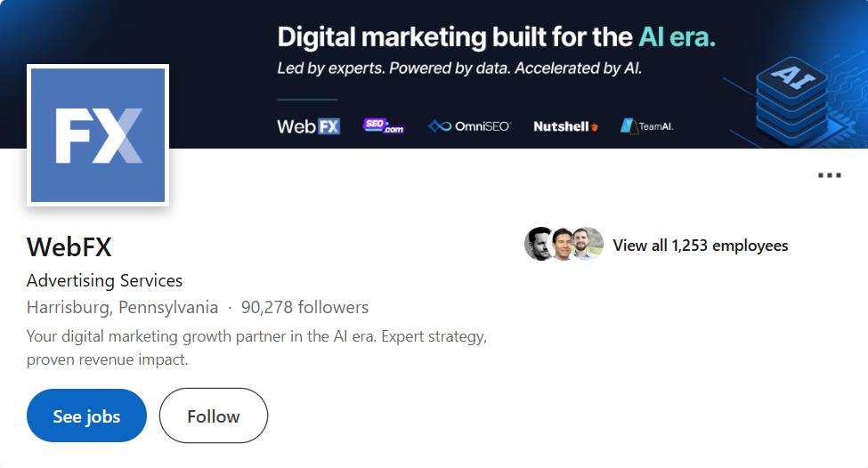Click the See jobs button

point(86,416)
